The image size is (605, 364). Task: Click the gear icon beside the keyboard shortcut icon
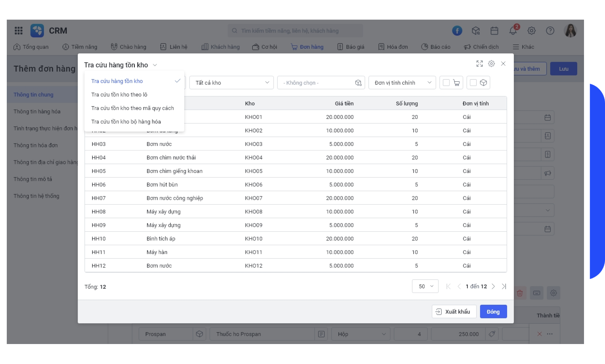[x=554, y=293]
